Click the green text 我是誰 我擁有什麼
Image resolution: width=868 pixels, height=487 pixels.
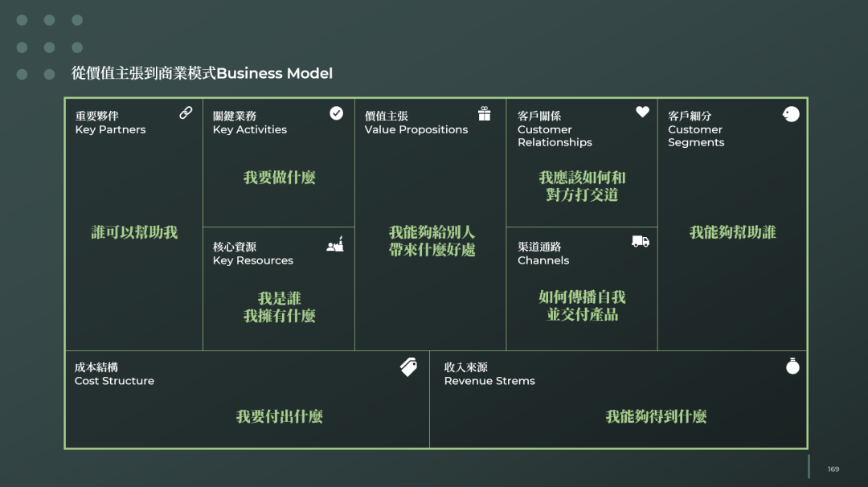click(x=280, y=307)
